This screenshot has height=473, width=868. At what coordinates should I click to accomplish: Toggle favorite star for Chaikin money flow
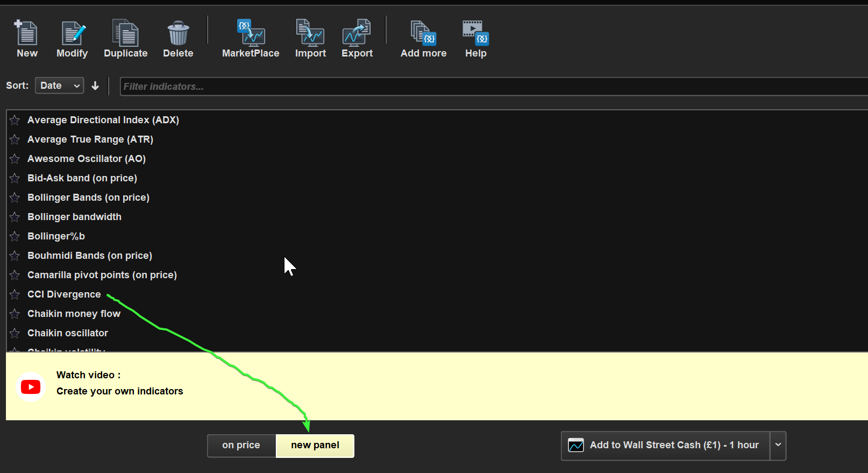(x=15, y=314)
